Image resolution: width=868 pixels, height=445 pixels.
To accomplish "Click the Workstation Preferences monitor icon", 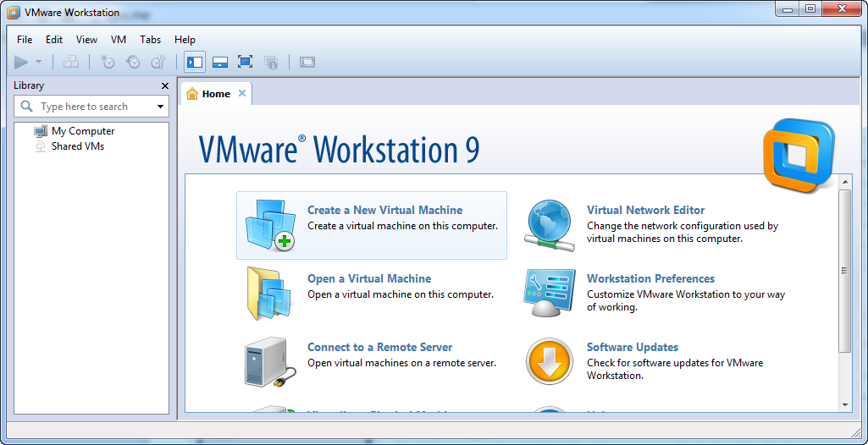I will point(550,294).
